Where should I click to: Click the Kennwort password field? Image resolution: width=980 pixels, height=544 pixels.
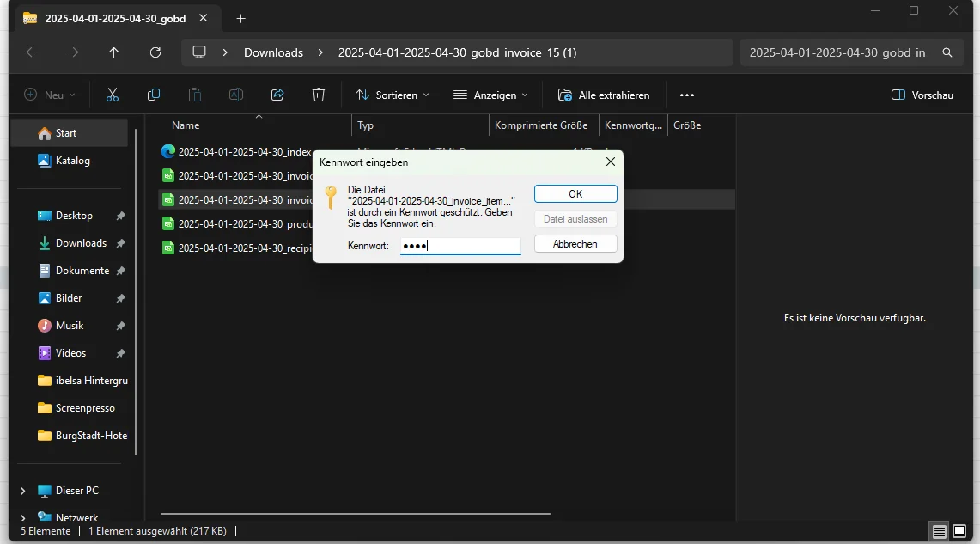point(460,246)
